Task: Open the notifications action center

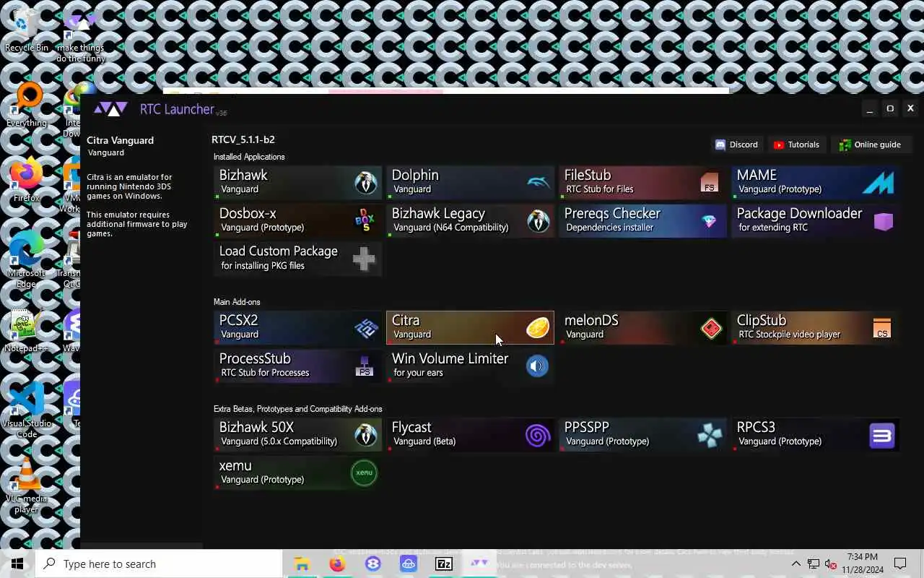Action: [x=900, y=564]
